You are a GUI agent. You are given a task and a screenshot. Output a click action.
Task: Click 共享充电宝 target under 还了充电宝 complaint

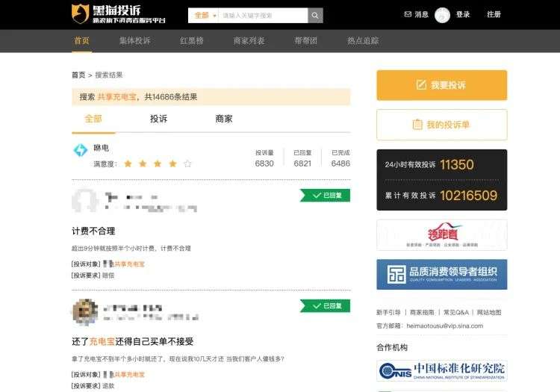point(129,375)
